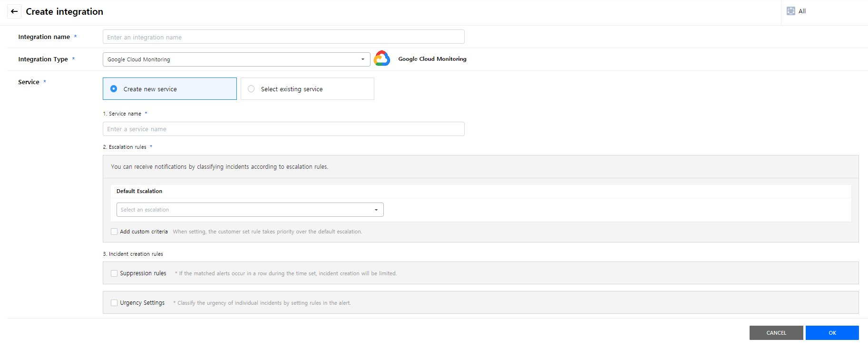Focus the Integration name input field
Viewport: 868px width, 358px height.
point(283,37)
